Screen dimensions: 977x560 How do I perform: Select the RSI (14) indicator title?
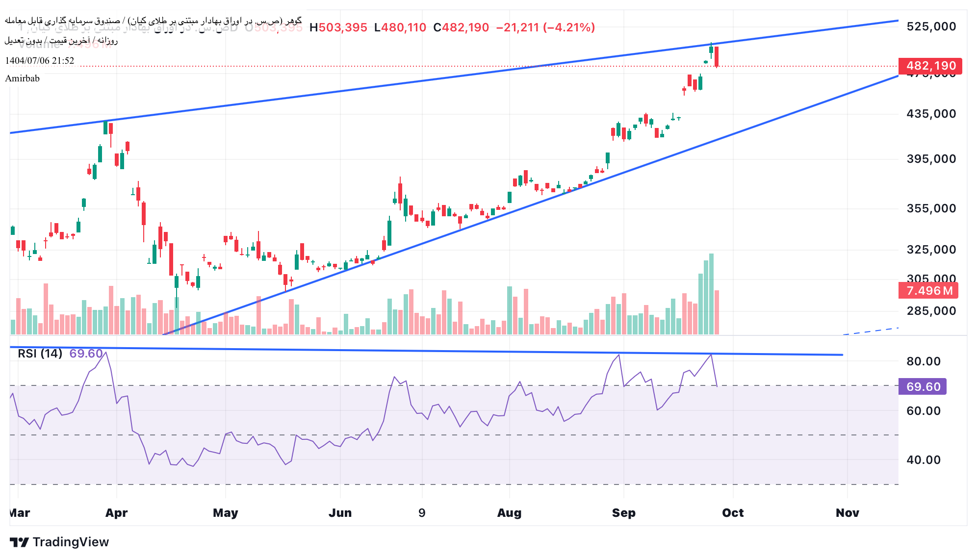tap(40, 354)
